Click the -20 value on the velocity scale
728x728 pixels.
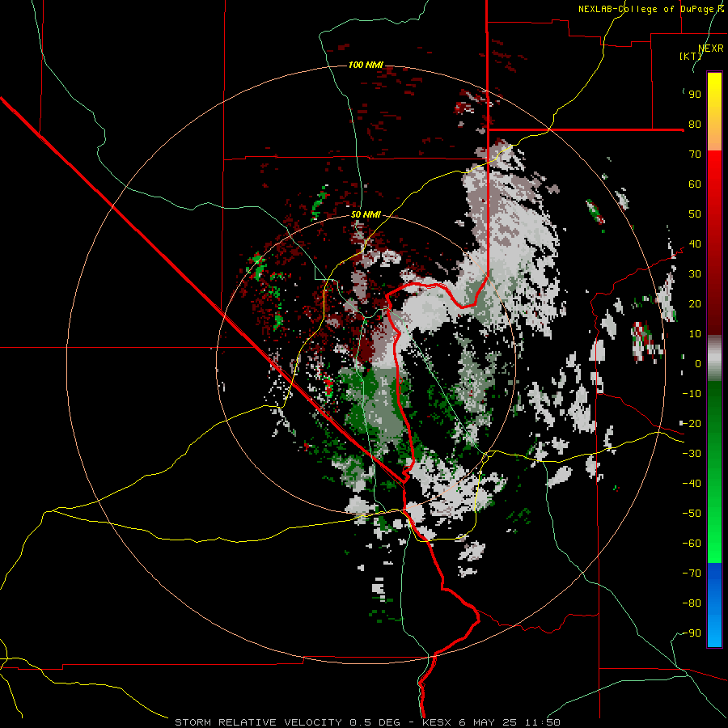[692, 424]
